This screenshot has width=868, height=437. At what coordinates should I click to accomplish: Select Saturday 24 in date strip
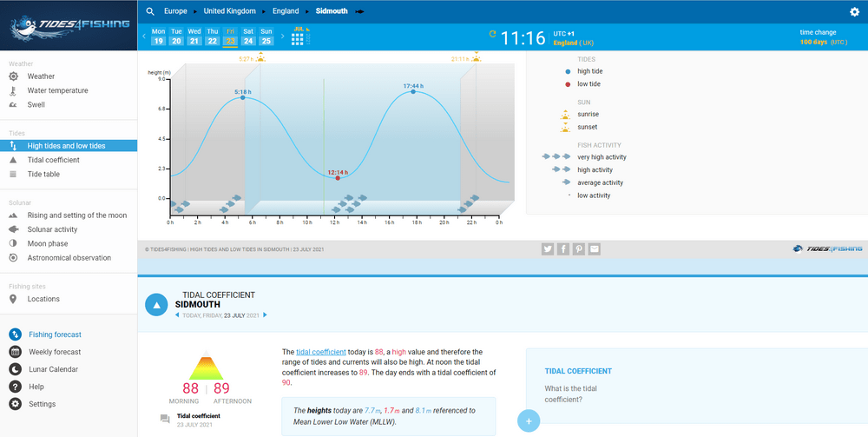248,37
